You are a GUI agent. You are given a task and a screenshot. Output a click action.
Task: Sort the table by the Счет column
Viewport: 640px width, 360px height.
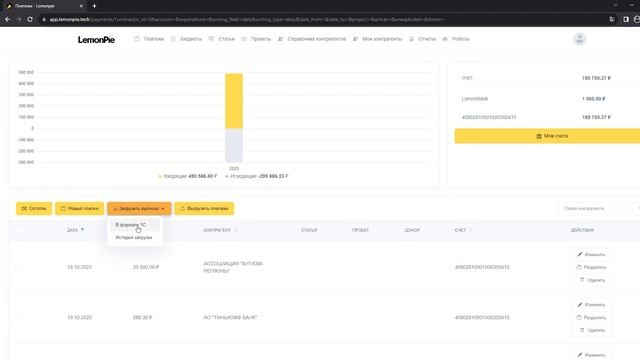463,230
